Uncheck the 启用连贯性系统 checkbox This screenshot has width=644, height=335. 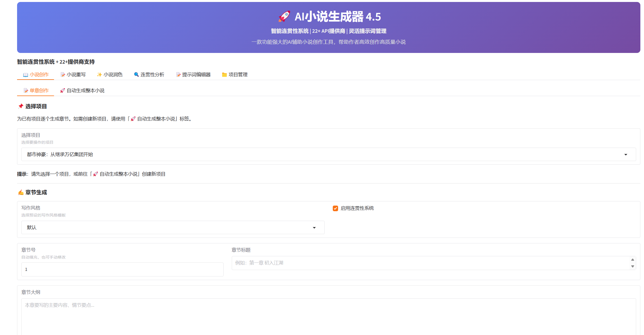[x=335, y=208]
